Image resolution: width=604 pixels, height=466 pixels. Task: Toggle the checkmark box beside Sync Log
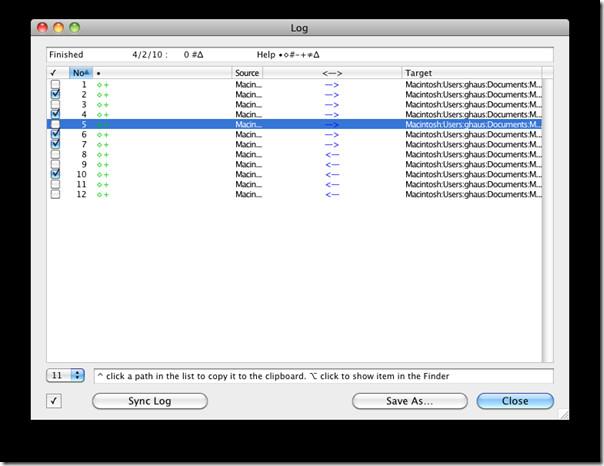[55, 401]
